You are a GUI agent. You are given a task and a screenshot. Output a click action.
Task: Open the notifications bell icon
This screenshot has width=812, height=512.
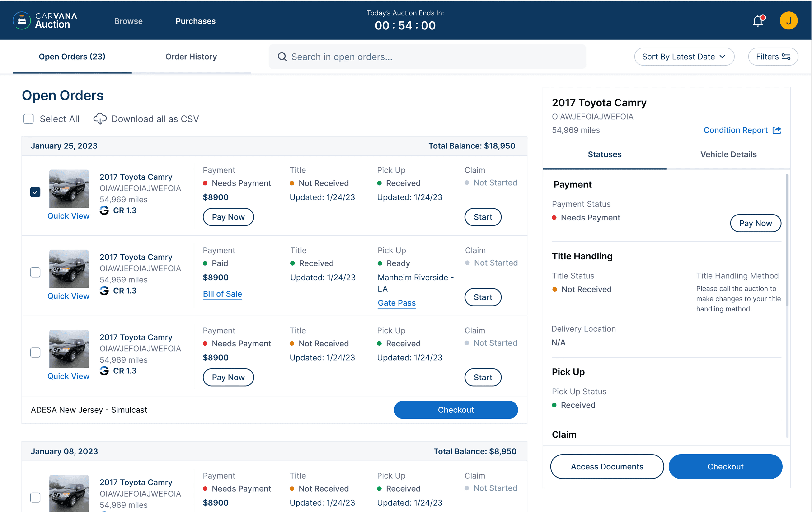pos(758,21)
